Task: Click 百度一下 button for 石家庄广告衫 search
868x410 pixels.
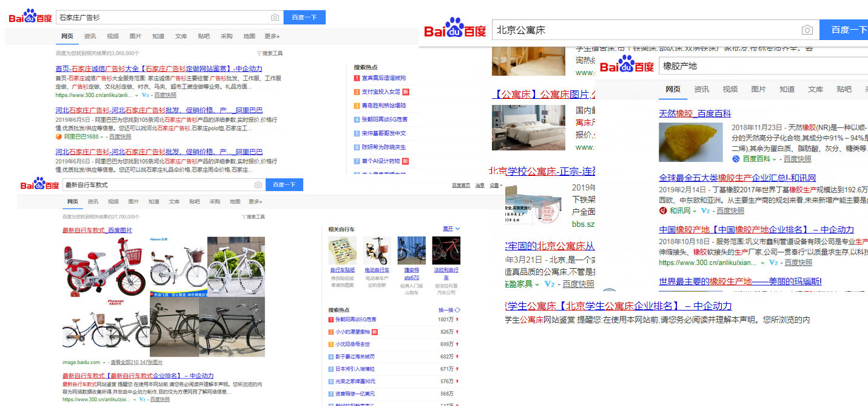Action: pyautogui.click(x=304, y=18)
